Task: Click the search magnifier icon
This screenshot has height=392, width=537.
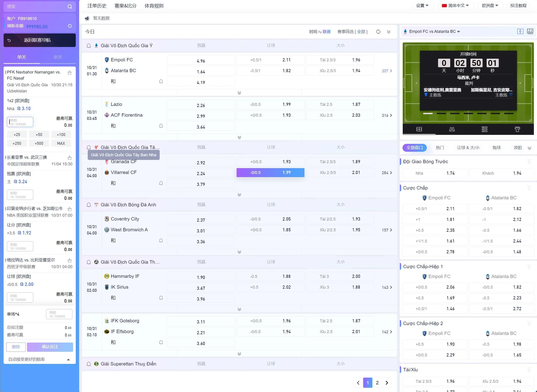Action: 69,7
